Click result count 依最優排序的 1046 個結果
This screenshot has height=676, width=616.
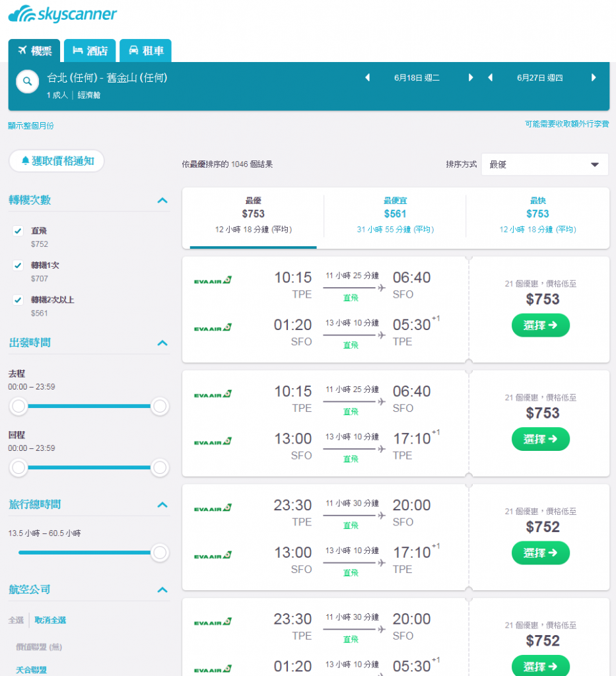pyautogui.click(x=227, y=164)
